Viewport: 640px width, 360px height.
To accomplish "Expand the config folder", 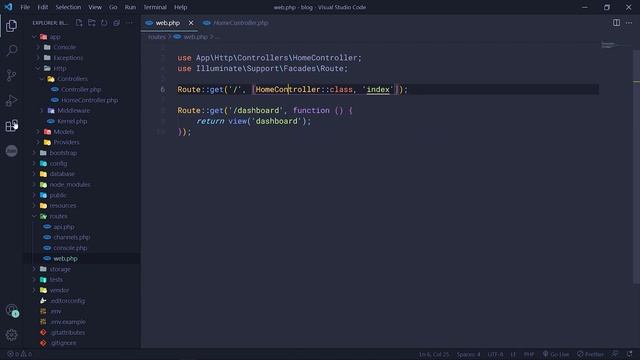I will point(82,163).
